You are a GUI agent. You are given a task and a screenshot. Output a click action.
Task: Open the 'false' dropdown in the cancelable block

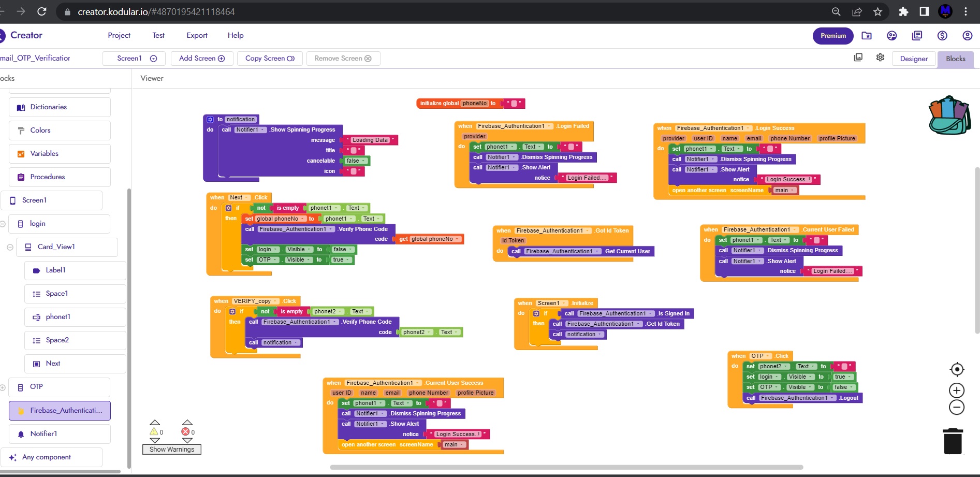tap(364, 161)
